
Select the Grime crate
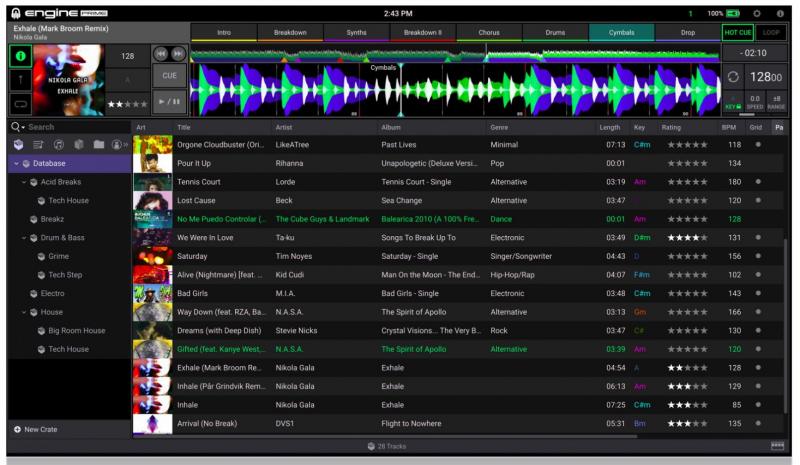pos(69,257)
